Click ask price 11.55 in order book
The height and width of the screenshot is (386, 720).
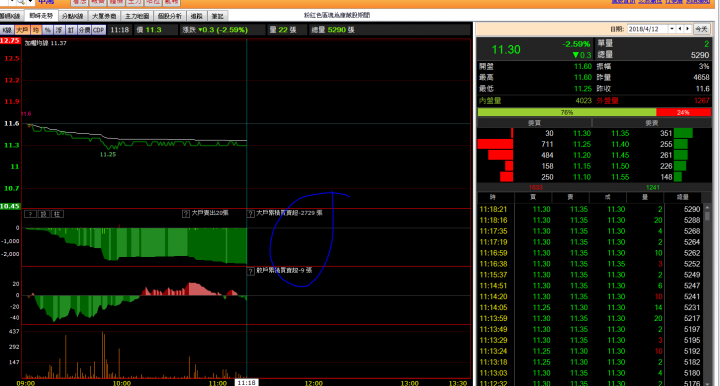[620, 177]
